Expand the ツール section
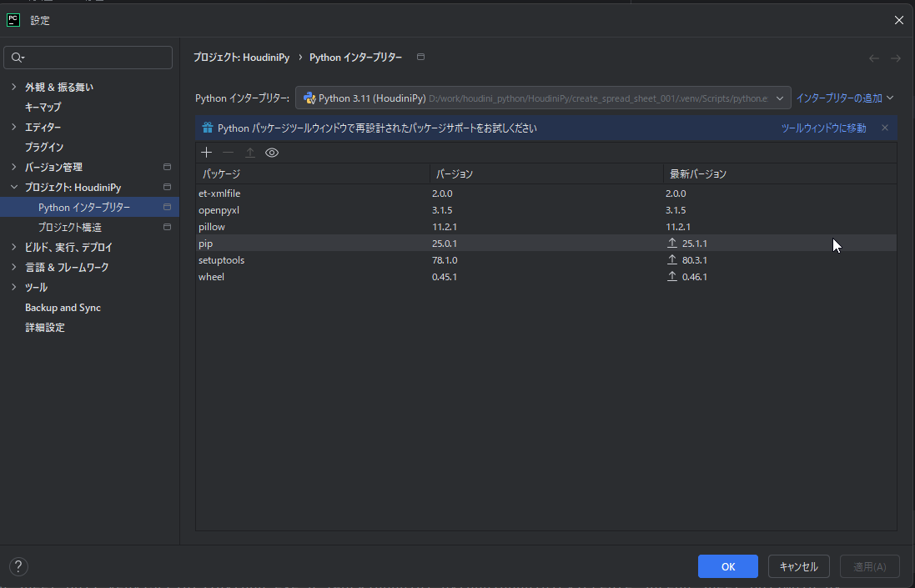Image resolution: width=915 pixels, height=588 pixels. click(14, 287)
